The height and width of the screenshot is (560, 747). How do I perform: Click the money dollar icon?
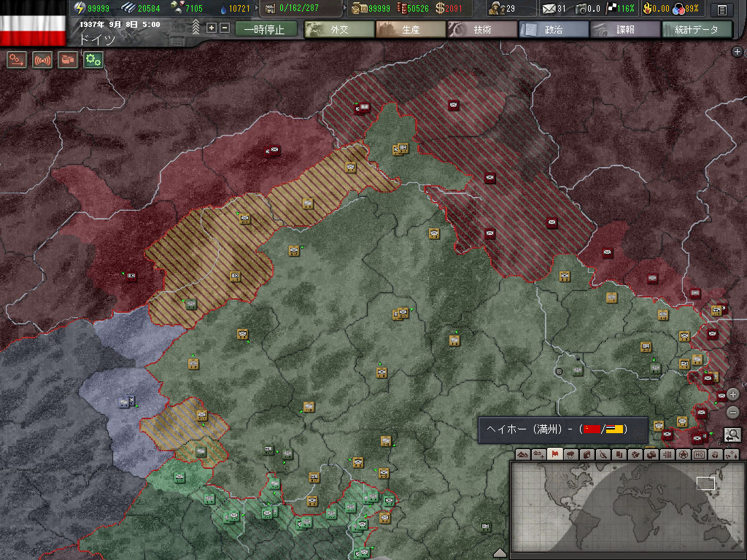coord(440,8)
